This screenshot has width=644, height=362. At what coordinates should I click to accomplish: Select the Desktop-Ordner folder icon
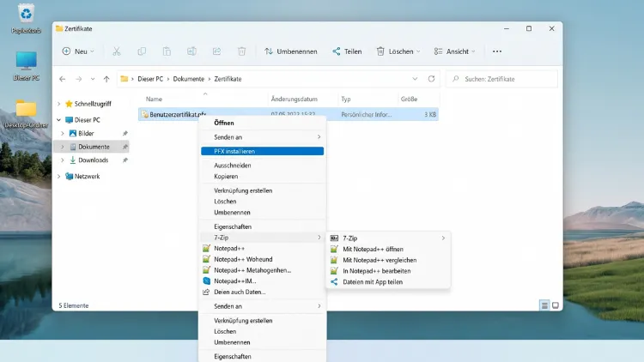[x=27, y=114]
